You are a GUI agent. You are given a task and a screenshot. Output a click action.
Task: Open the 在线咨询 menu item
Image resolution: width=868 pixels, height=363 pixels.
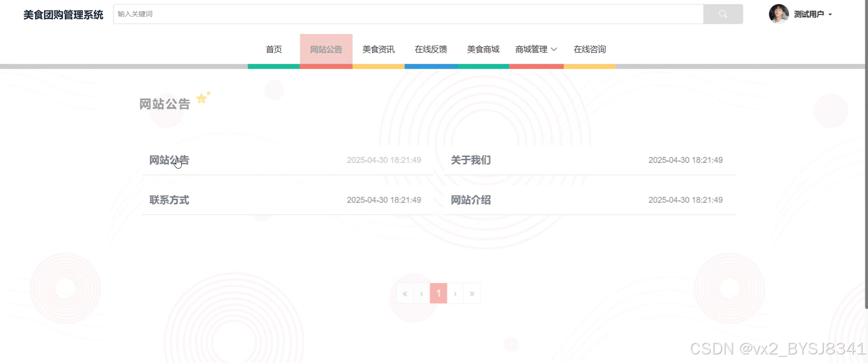point(590,49)
